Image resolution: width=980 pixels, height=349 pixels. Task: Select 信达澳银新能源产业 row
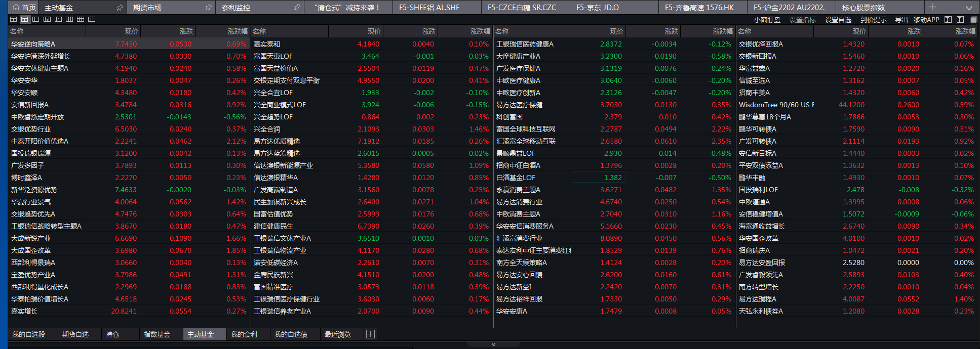pyautogui.click(x=371, y=165)
